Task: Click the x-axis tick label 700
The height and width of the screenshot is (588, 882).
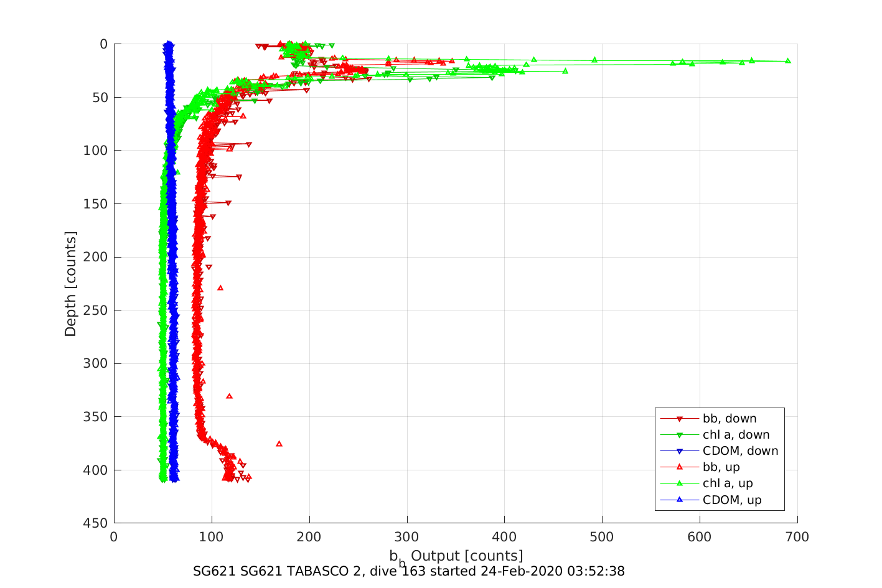Action: (797, 537)
